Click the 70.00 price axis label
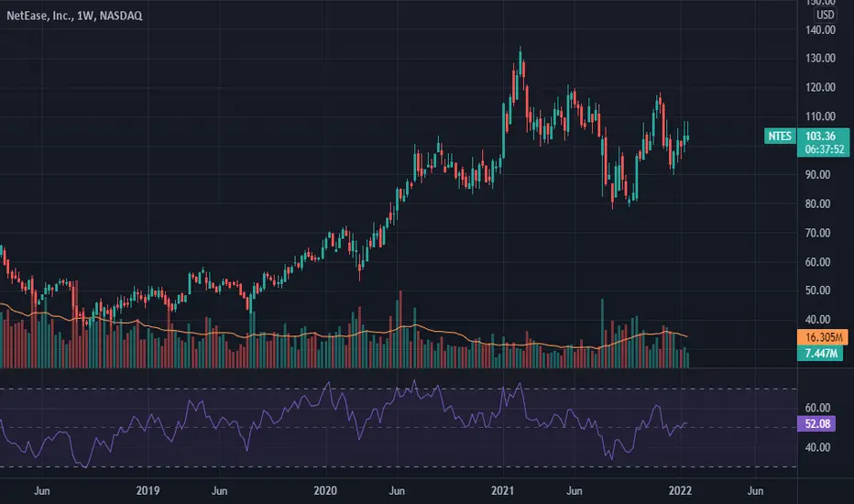854x504 pixels. tap(817, 233)
